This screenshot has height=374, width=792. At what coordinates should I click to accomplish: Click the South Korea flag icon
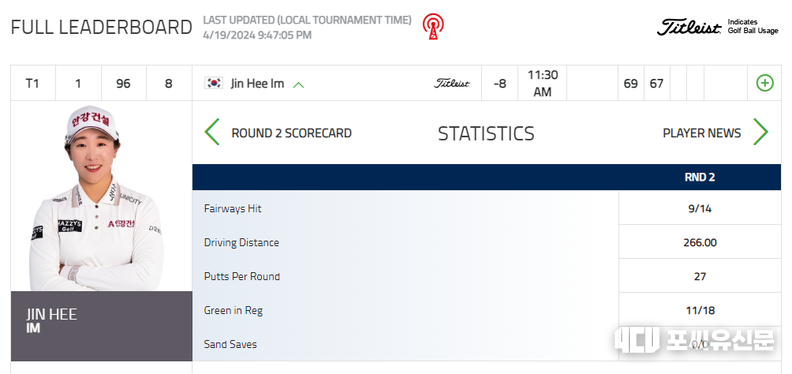pos(214,83)
